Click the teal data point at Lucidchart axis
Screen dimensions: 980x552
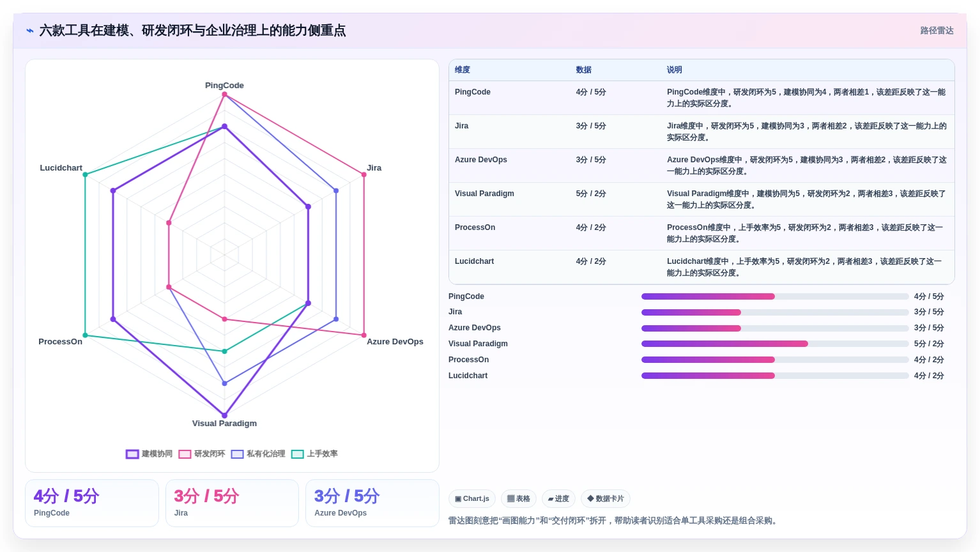coord(85,174)
